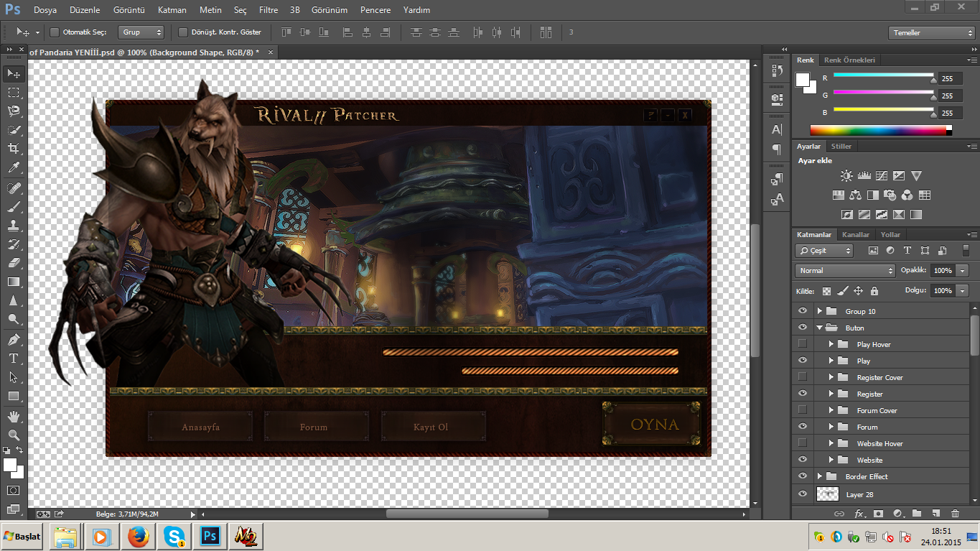This screenshot has height=551, width=980.
Task: Activate the Clone Stamp tool
Action: point(14,226)
